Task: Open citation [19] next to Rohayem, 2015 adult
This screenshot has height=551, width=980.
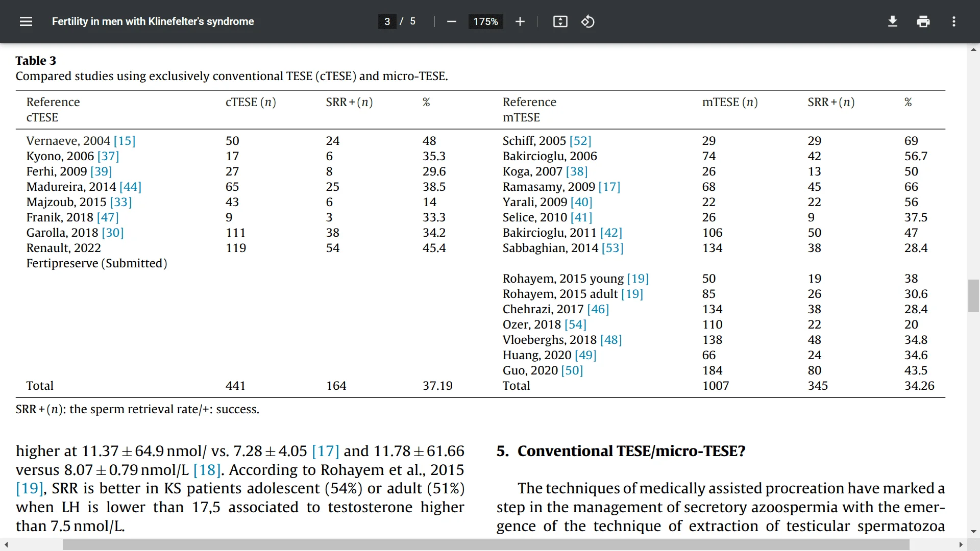Action: [632, 294]
